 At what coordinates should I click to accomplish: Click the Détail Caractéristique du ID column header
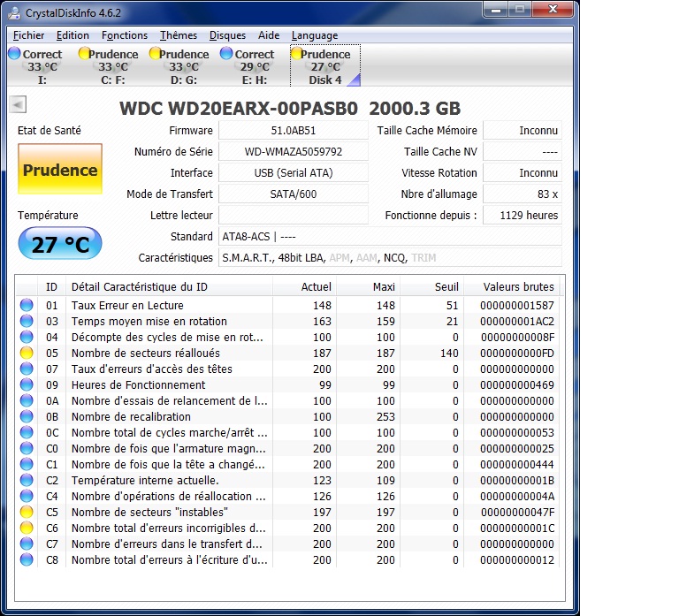click(x=169, y=286)
